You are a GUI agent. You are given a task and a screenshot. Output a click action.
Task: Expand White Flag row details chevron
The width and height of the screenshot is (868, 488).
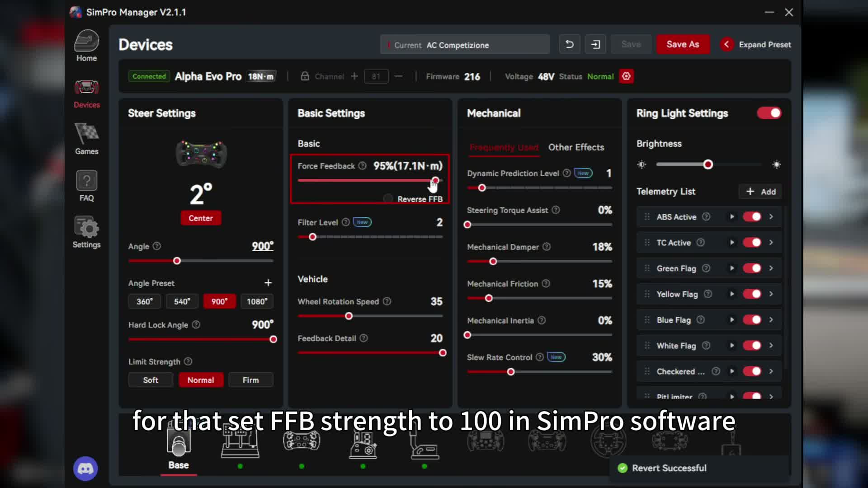771,346
